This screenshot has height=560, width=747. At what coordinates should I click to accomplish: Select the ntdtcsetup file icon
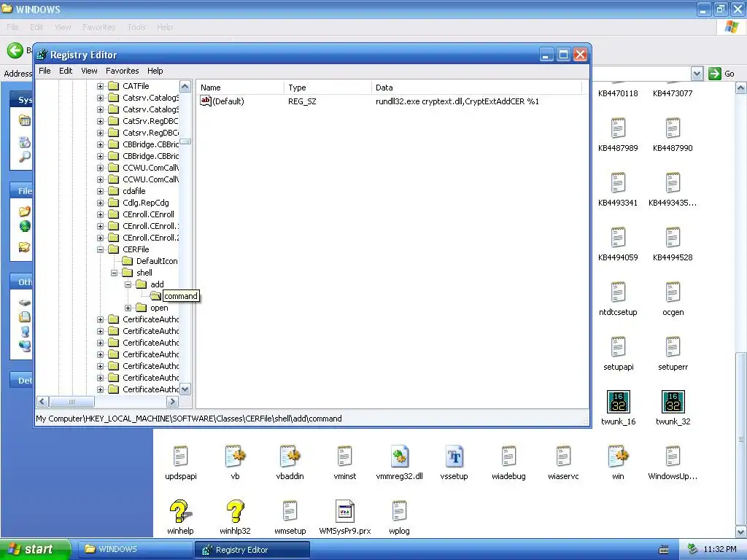click(x=618, y=292)
